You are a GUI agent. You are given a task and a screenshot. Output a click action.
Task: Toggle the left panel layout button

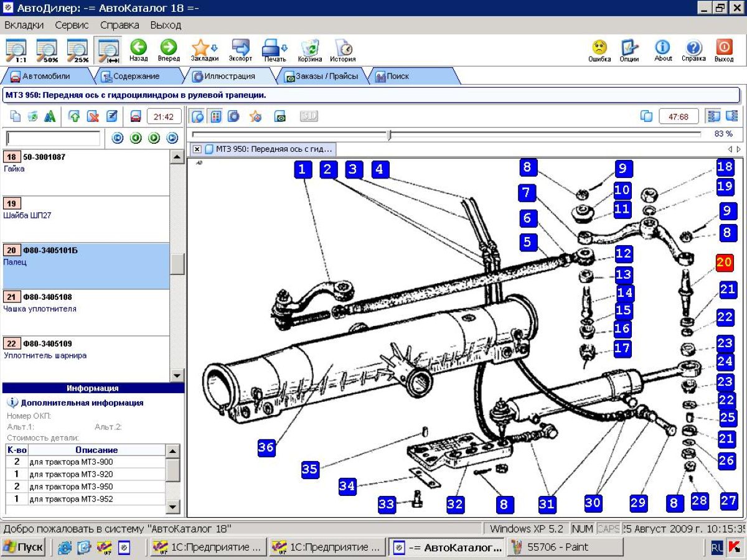click(713, 116)
